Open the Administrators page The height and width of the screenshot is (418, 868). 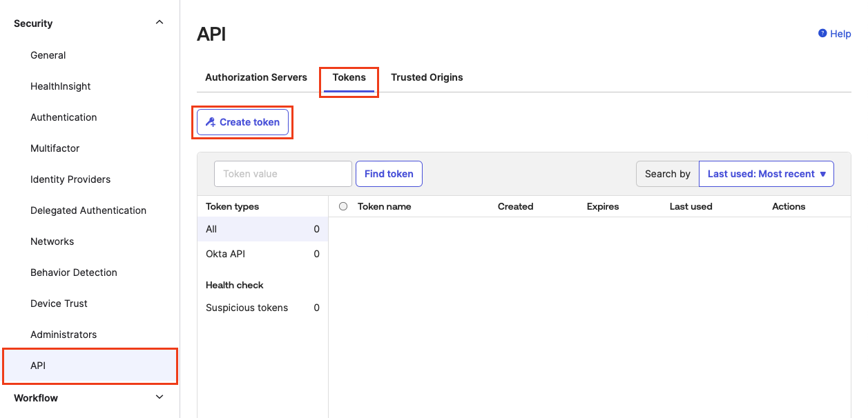pyautogui.click(x=64, y=335)
